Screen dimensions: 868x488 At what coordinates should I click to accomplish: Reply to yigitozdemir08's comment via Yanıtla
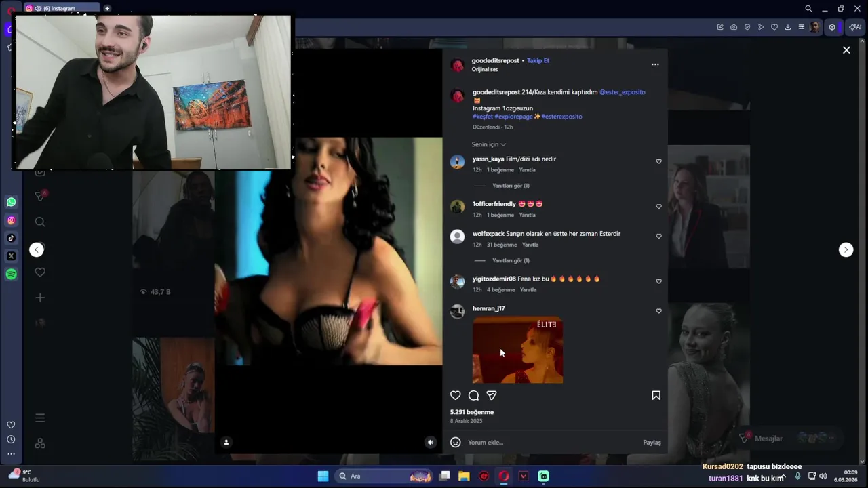tap(528, 290)
